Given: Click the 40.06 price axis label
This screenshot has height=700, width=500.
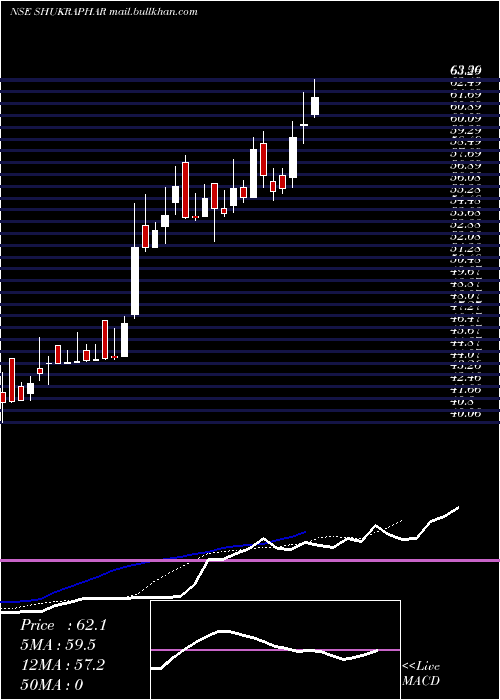Looking at the screenshot, I should tap(465, 414).
